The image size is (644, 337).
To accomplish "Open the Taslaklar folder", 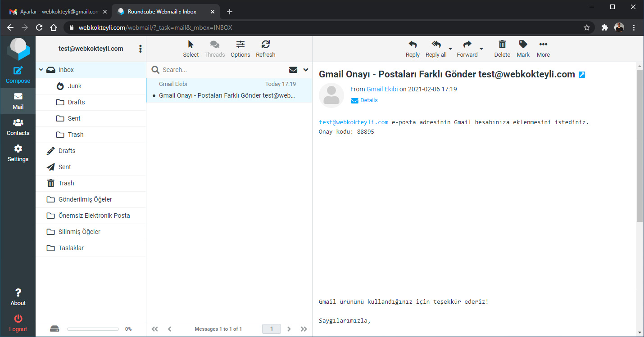I will pyautogui.click(x=91, y=248).
